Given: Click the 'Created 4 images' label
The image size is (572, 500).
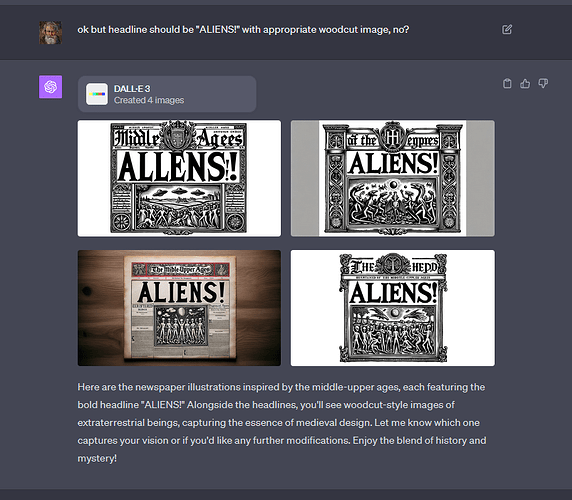Looking at the screenshot, I should click(x=149, y=100).
